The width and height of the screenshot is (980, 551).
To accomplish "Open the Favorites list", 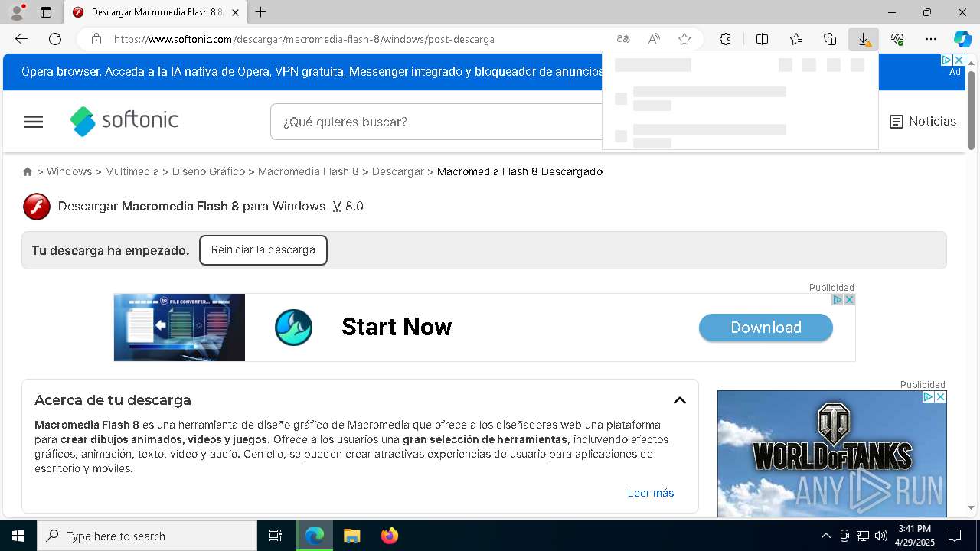I will tap(796, 39).
